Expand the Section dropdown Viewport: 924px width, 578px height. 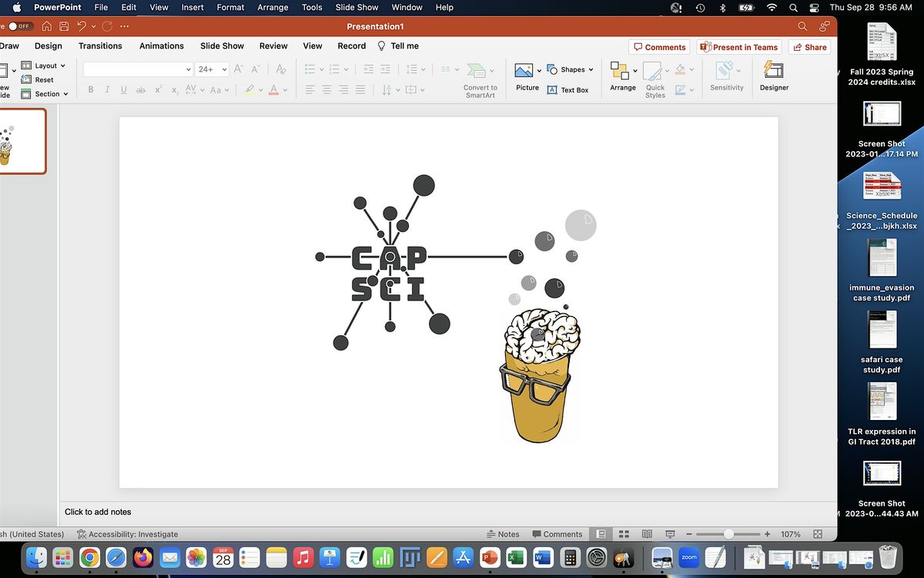coord(45,94)
